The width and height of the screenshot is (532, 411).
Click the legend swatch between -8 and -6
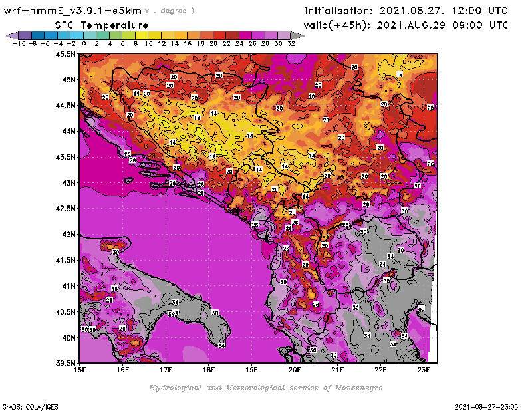(x=38, y=35)
